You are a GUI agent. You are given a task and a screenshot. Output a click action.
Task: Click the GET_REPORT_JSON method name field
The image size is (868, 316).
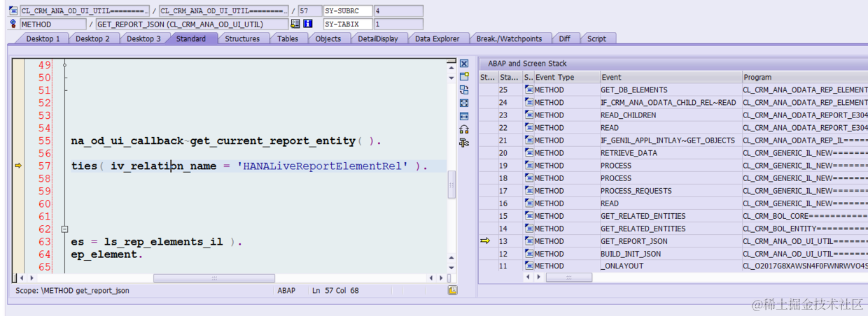(x=192, y=24)
